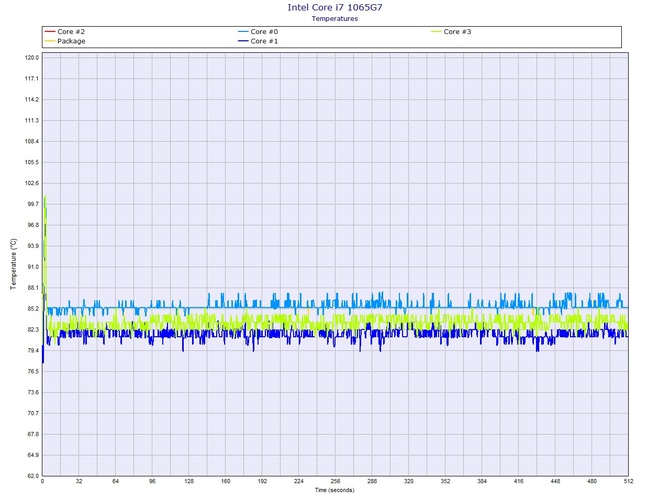
Task: Click the 64 x-axis label
Action: click(116, 481)
